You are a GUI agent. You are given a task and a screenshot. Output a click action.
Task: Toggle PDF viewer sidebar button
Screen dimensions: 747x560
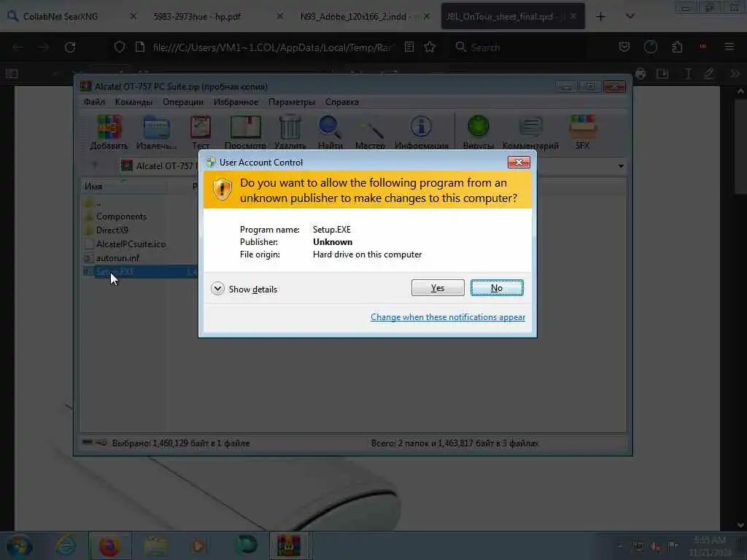click(x=12, y=74)
